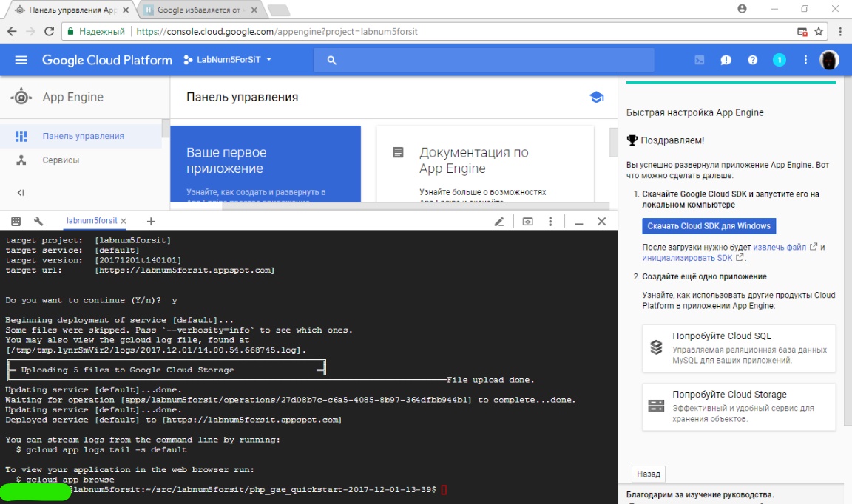The image size is (852, 504).
Task: Select Сервисы in the sidebar
Action: tap(81, 160)
